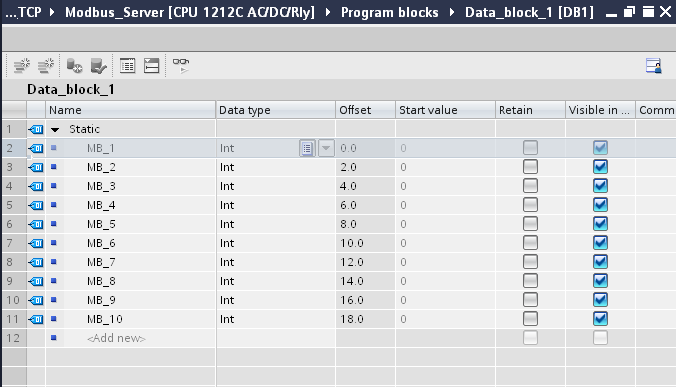The width and height of the screenshot is (676, 387).
Task: Click Modbus_Server CPU 1212C in the breadcrumb
Action: (x=190, y=12)
